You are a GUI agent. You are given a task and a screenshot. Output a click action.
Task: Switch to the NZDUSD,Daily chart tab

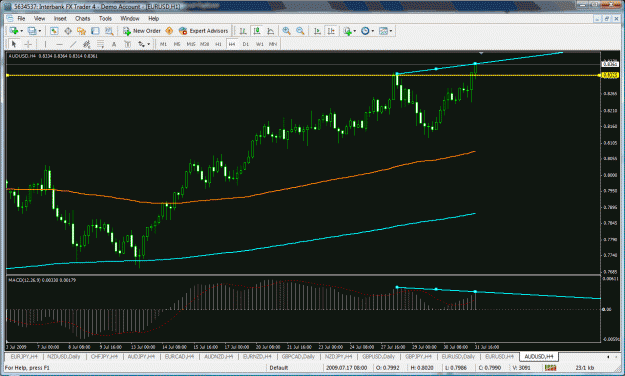point(63,356)
